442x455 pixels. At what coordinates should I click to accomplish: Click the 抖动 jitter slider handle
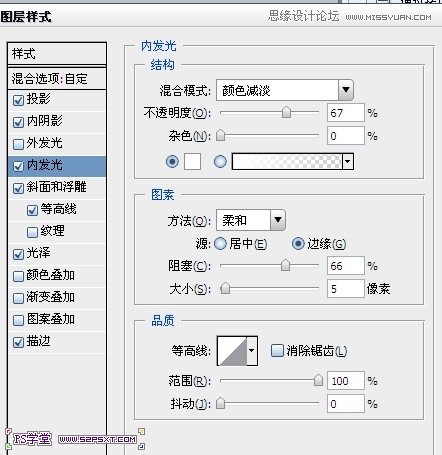click(x=220, y=403)
